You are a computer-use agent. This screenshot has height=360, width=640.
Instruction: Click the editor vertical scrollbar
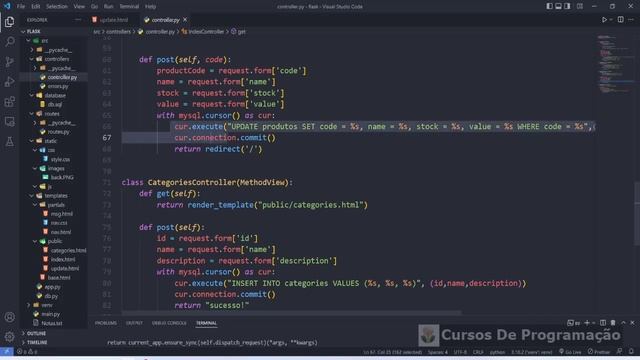(x=637, y=214)
